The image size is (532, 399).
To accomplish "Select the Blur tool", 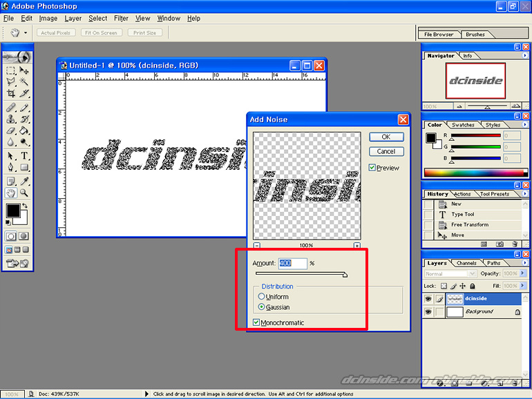I will (11, 142).
